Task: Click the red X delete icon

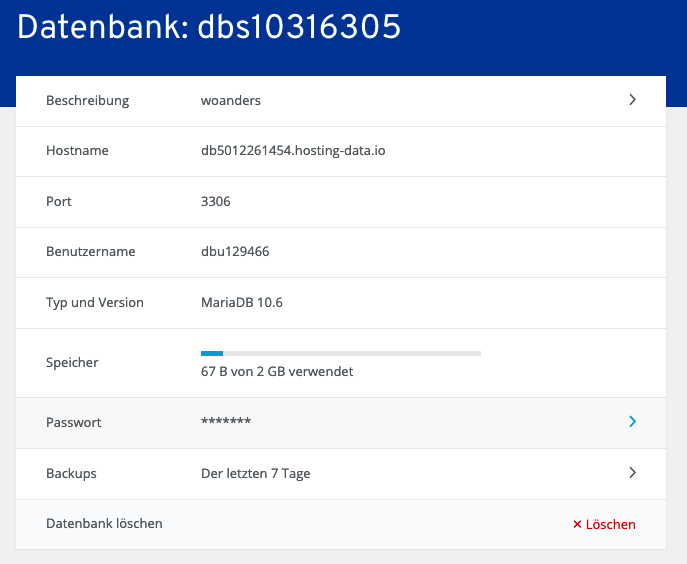Action: 577,524
